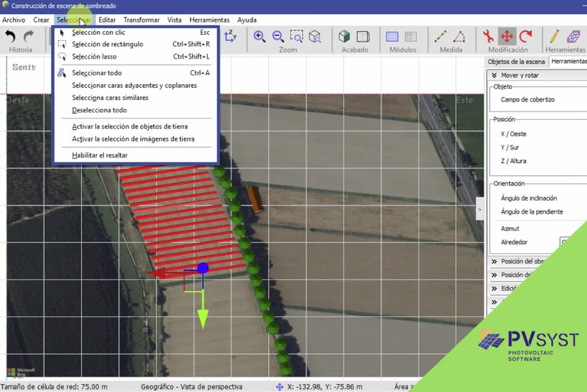Viewport: 587px width, 392px height.
Task: Click the Zoom out magnifier icon
Action: click(278, 36)
